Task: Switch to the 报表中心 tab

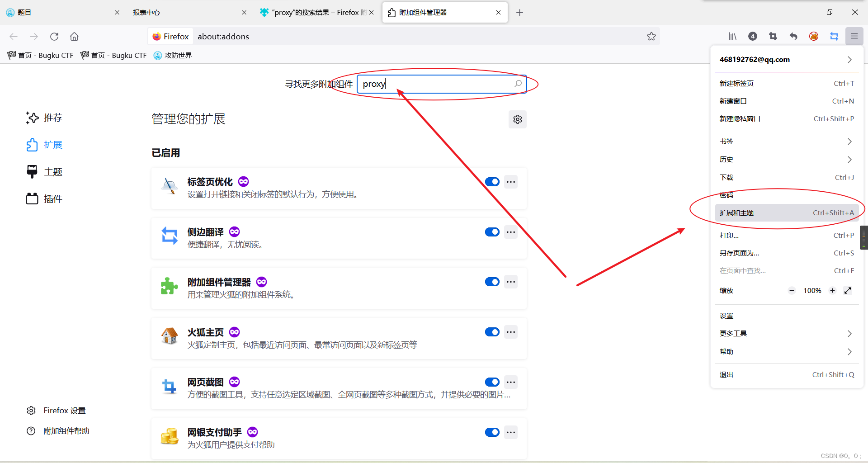Action: coord(146,12)
